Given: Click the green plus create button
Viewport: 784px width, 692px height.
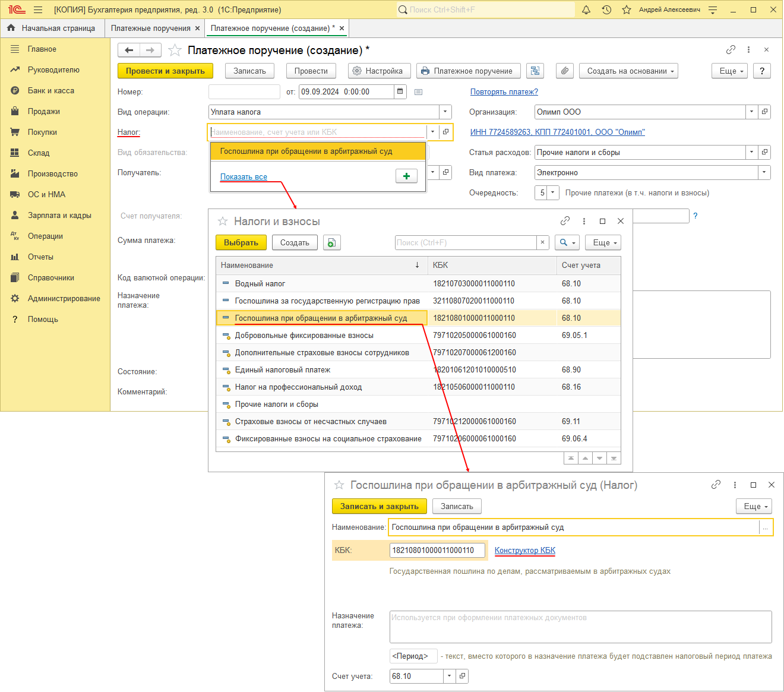Looking at the screenshot, I should 406,176.
